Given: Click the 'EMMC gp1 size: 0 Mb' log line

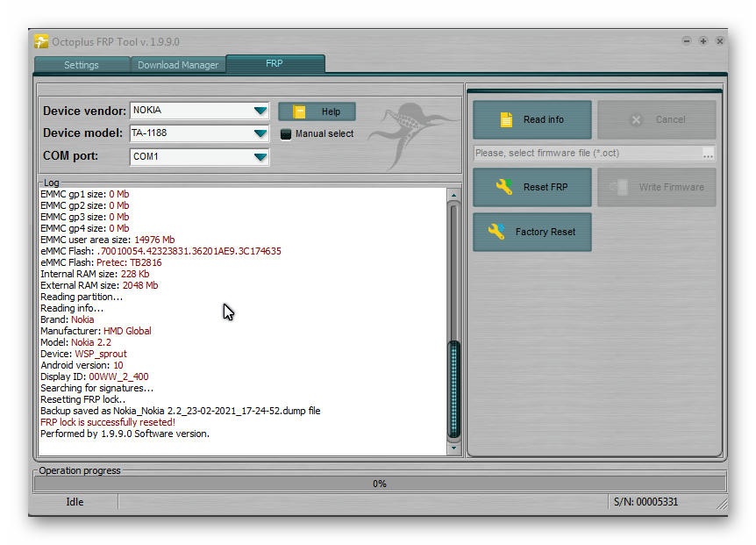Looking at the screenshot, I should coord(85,194).
